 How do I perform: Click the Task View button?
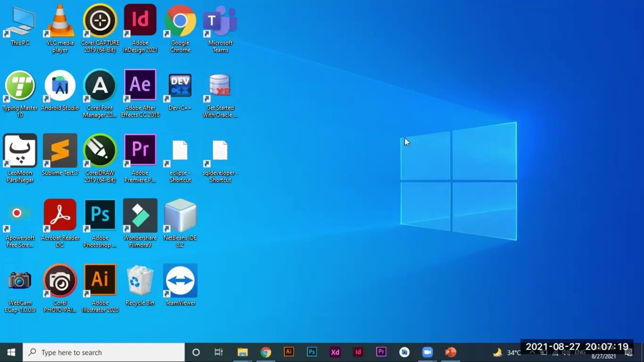pos(219,352)
